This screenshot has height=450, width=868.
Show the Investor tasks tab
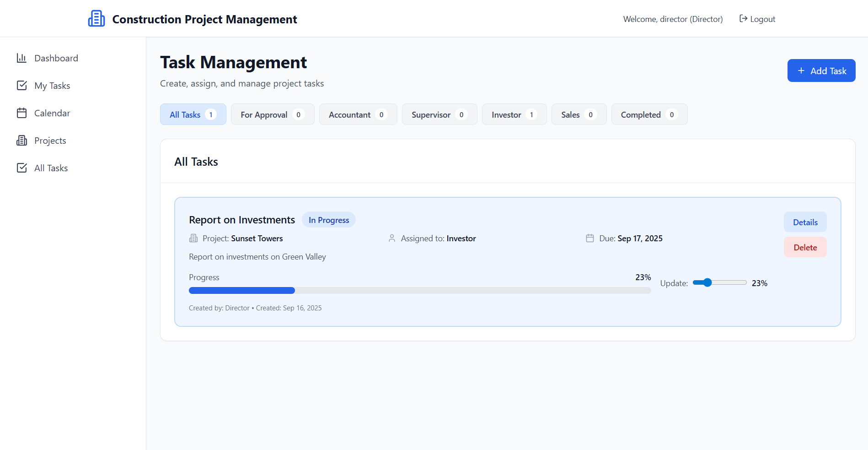(x=514, y=114)
